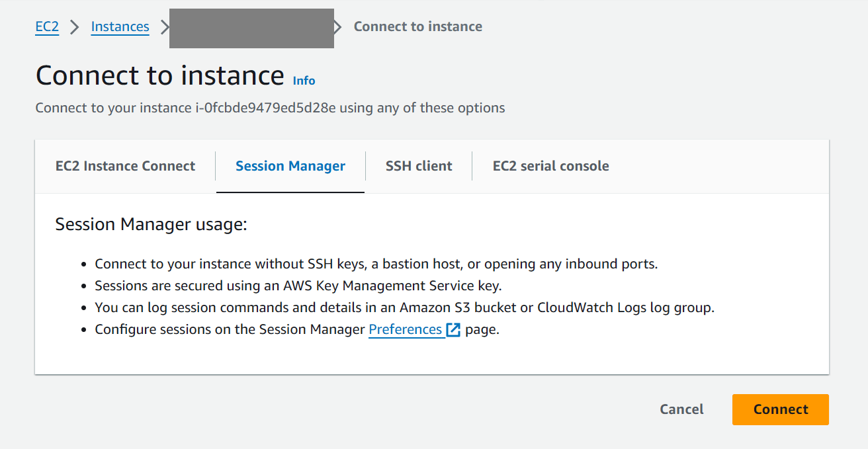Click bullet about connecting without SSH keys
The image size is (868, 449).
[x=376, y=265]
